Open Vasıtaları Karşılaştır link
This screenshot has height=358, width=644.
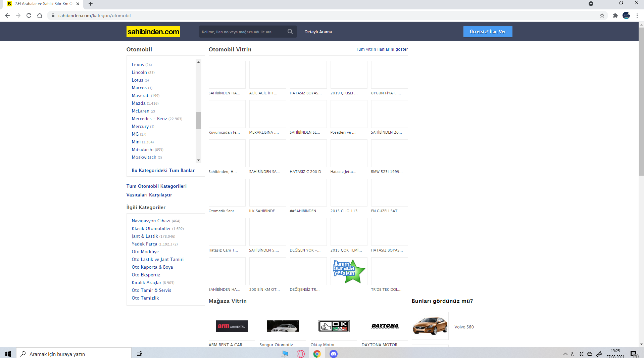pyautogui.click(x=149, y=195)
